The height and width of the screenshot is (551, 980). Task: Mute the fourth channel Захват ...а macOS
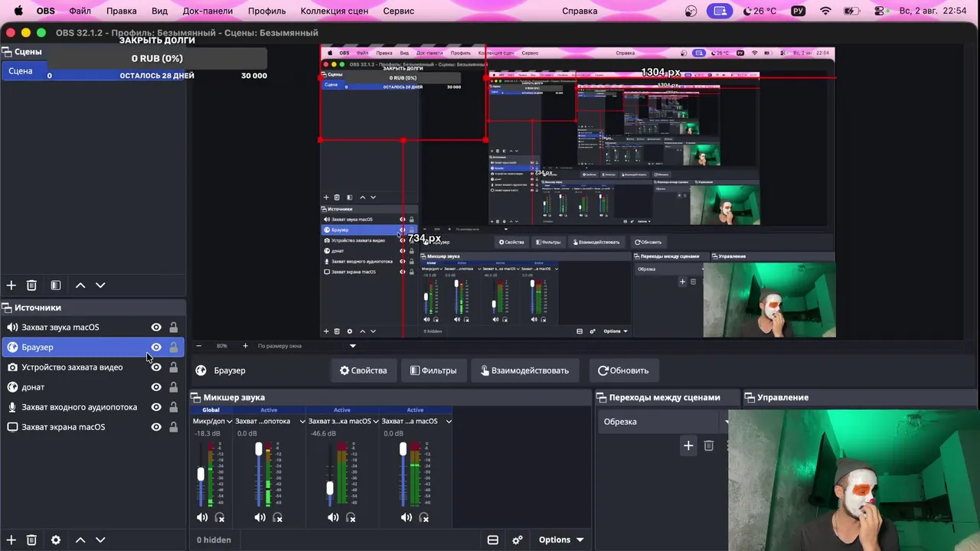point(407,517)
